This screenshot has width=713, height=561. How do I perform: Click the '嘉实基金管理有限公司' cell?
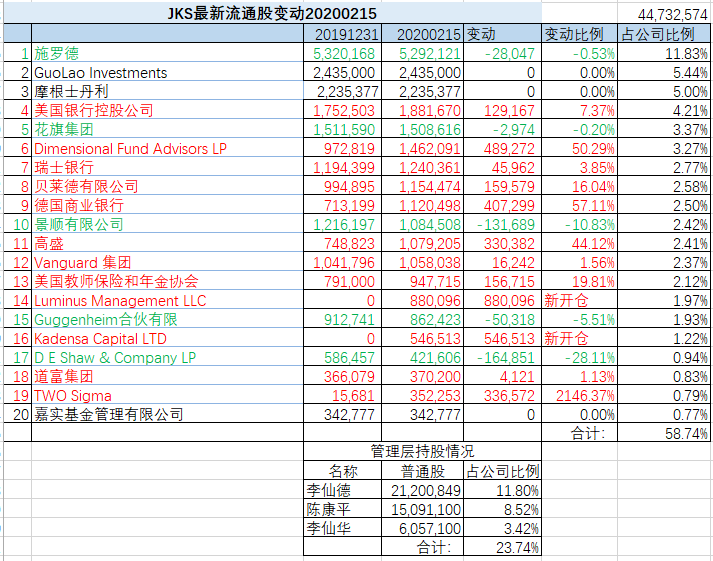(167, 415)
